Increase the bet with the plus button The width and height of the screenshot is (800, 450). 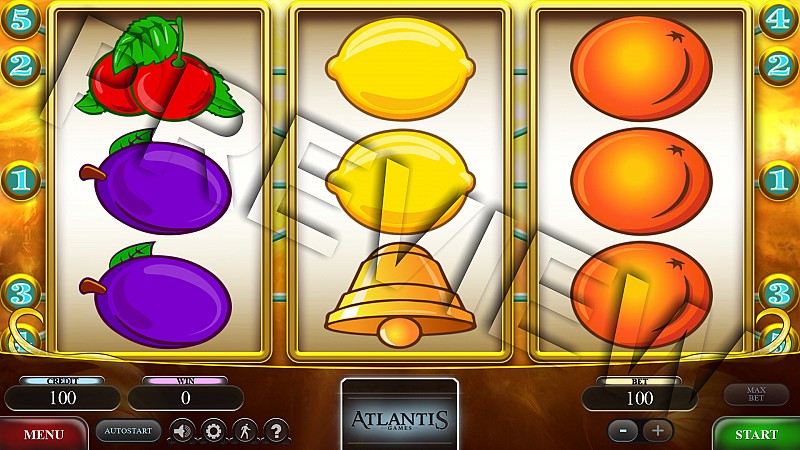(x=658, y=431)
